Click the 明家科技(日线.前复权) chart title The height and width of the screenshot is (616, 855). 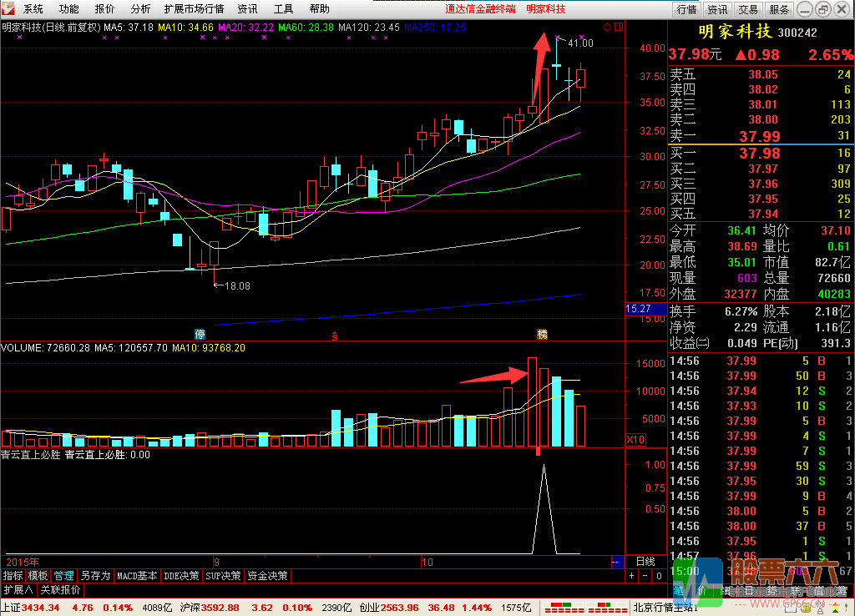51,28
